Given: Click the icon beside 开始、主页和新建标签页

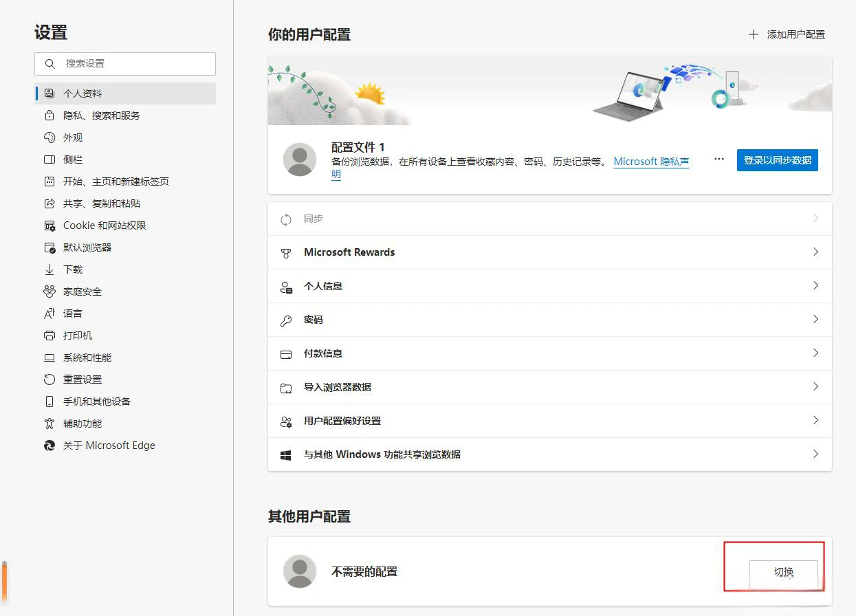Looking at the screenshot, I should coord(49,181).
